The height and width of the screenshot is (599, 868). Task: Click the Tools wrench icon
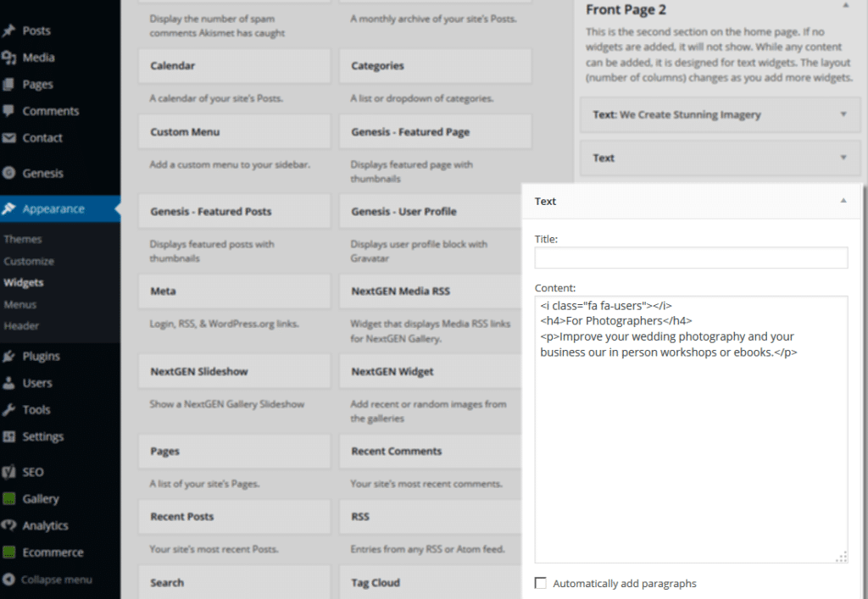pyautogui.click(x=8, y=410)
